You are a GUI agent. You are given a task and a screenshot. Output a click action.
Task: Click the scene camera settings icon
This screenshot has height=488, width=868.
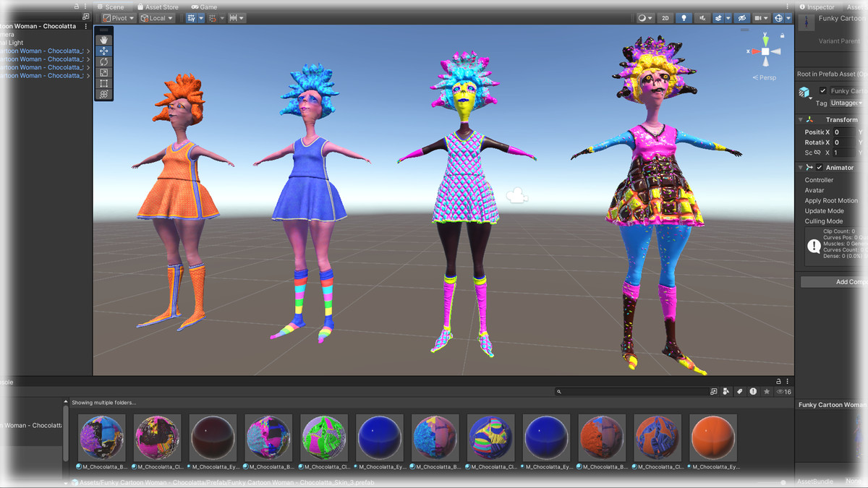(759, 18)
